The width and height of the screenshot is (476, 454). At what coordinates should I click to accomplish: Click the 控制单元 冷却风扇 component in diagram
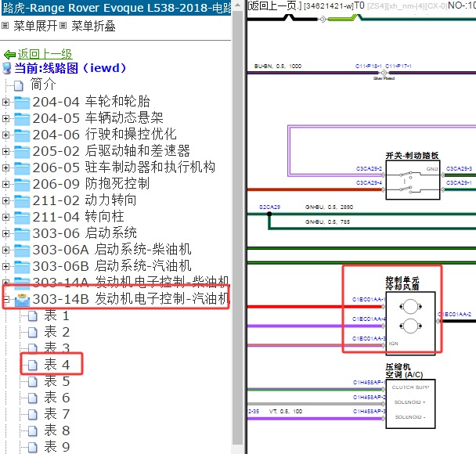410,323
